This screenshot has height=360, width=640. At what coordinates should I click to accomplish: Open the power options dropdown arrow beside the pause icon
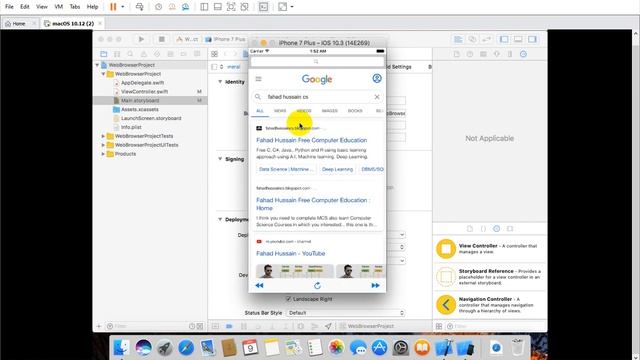(x=122, y=7)
